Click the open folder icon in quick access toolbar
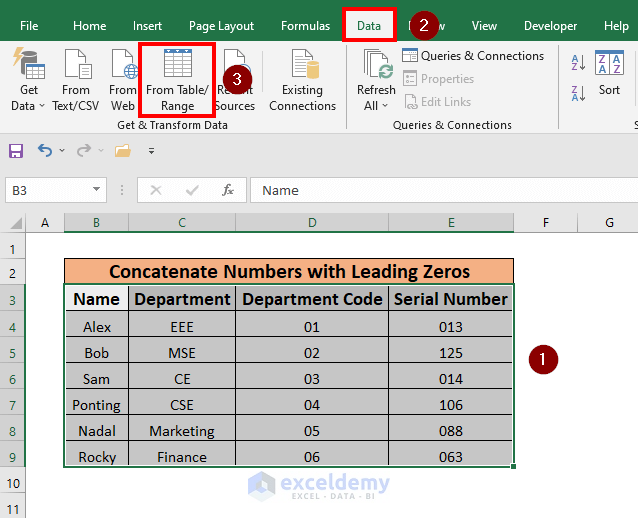 coord(123,151)
